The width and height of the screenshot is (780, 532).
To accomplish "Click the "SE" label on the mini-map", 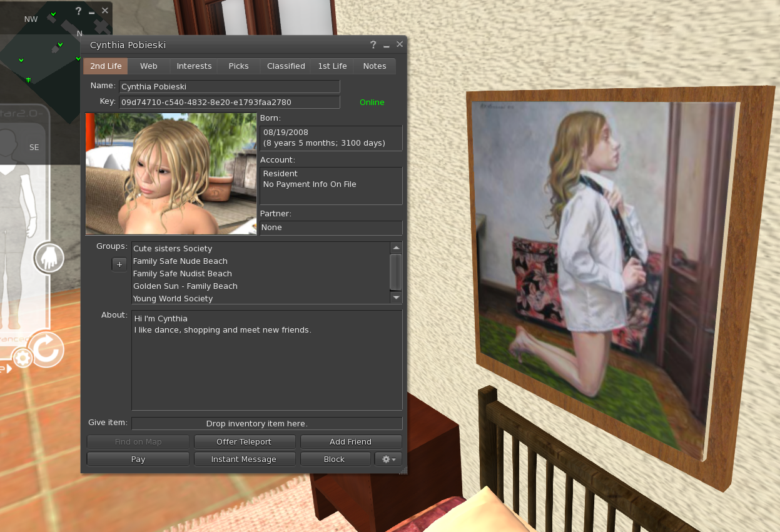I will pyautogui.click(x=34, y=148).
